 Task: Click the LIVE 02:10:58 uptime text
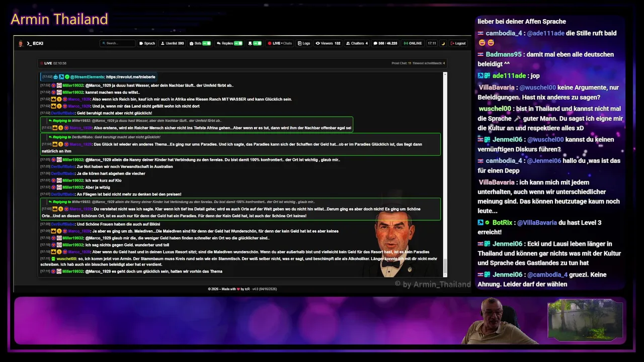point(55,63)
